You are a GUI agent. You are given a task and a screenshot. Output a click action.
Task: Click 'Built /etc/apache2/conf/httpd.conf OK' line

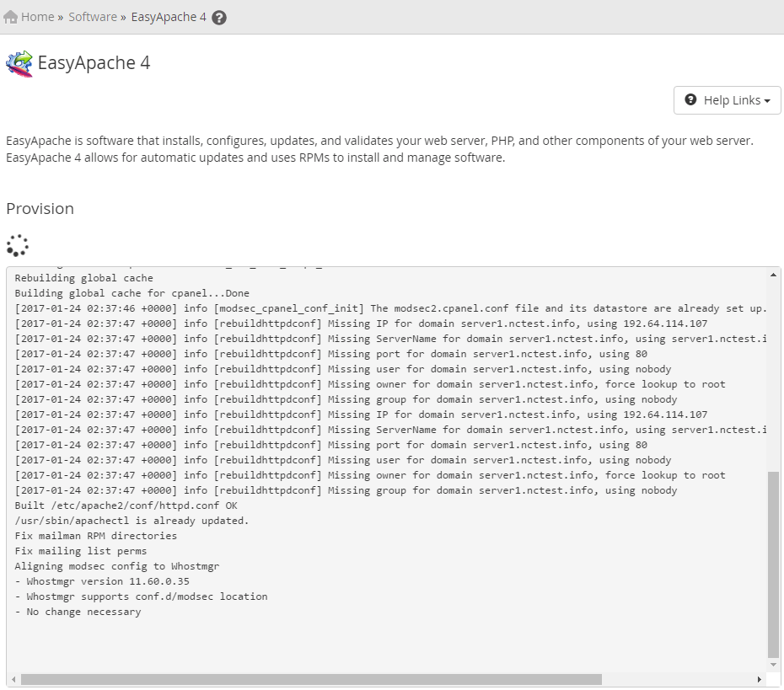click(126, 505)
